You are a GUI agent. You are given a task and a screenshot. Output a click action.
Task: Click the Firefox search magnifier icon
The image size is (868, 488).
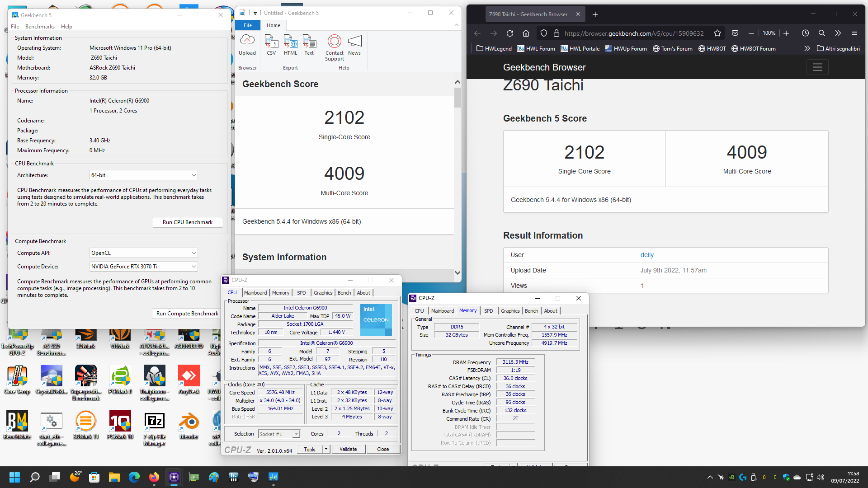coord(822,33)
